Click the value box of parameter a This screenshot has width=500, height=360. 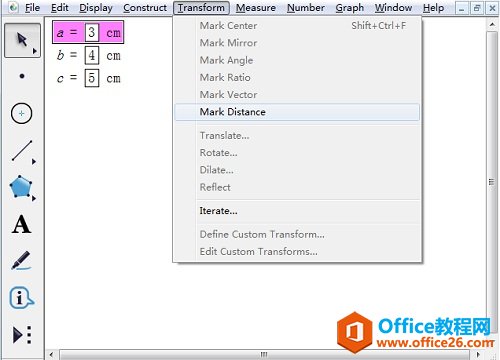point(92,32)
